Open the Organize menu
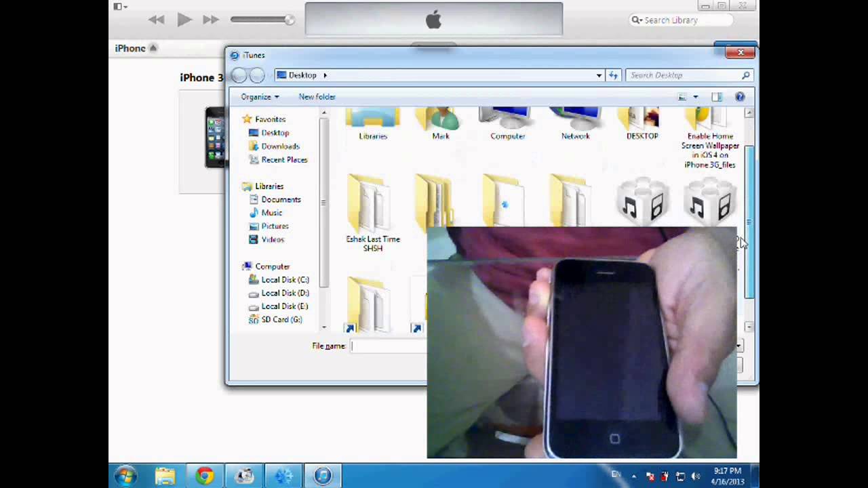This screenshot has height=488, width=868. (260, 97)
